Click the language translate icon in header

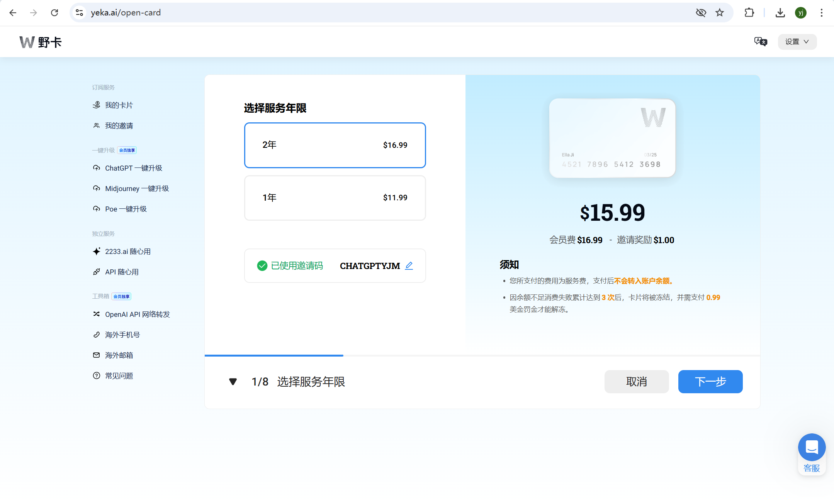[760, 41]
